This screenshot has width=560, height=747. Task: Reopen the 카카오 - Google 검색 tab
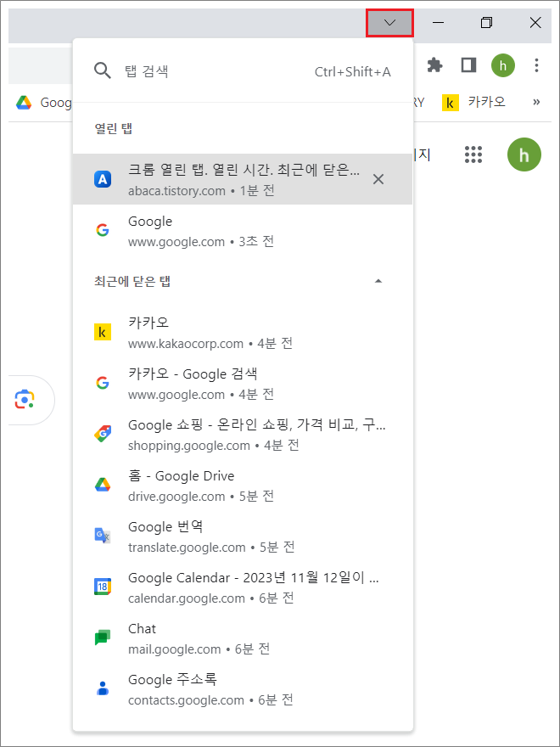(243, 384)
